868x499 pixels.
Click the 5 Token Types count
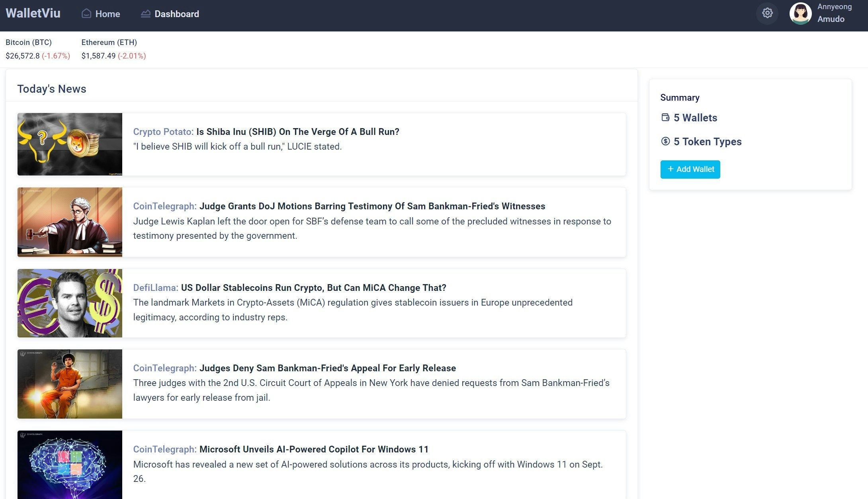(708, 142)
